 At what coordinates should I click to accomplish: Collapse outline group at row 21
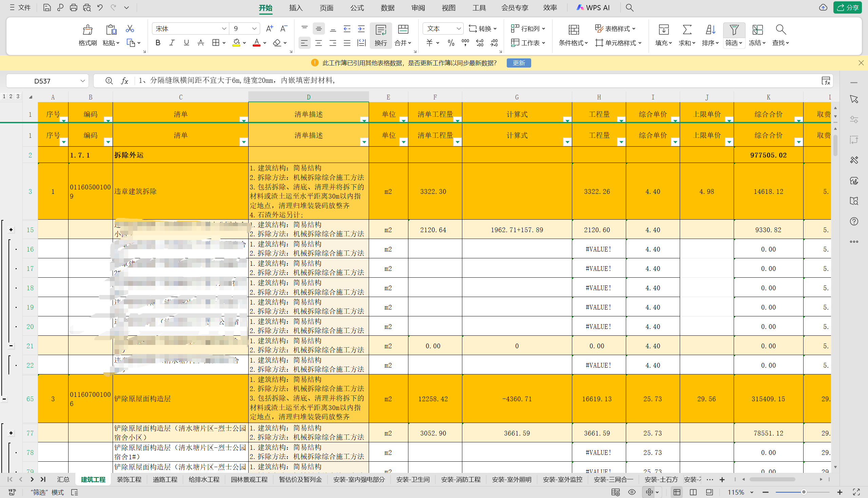(11, 346)
